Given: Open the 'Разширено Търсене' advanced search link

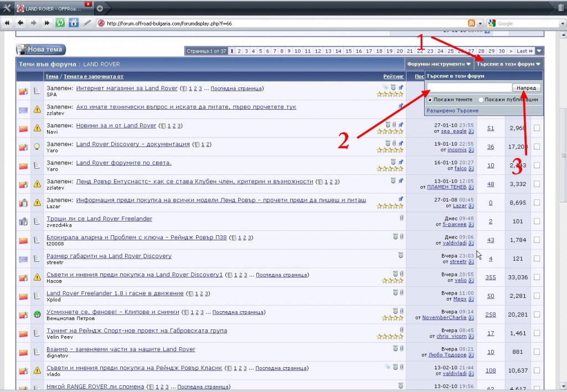Looking at the screenshot, I should 452,111.
